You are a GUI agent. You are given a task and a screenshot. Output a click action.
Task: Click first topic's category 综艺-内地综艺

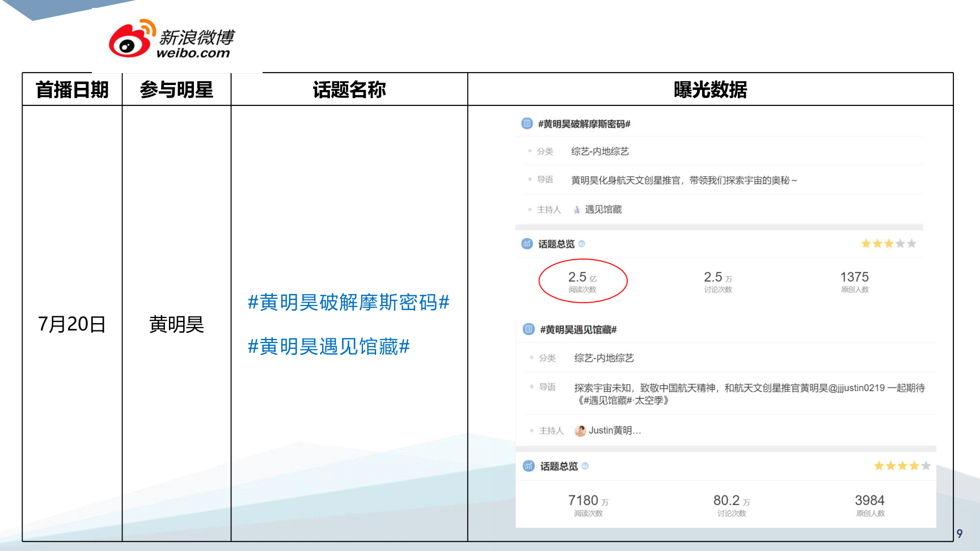600,151
